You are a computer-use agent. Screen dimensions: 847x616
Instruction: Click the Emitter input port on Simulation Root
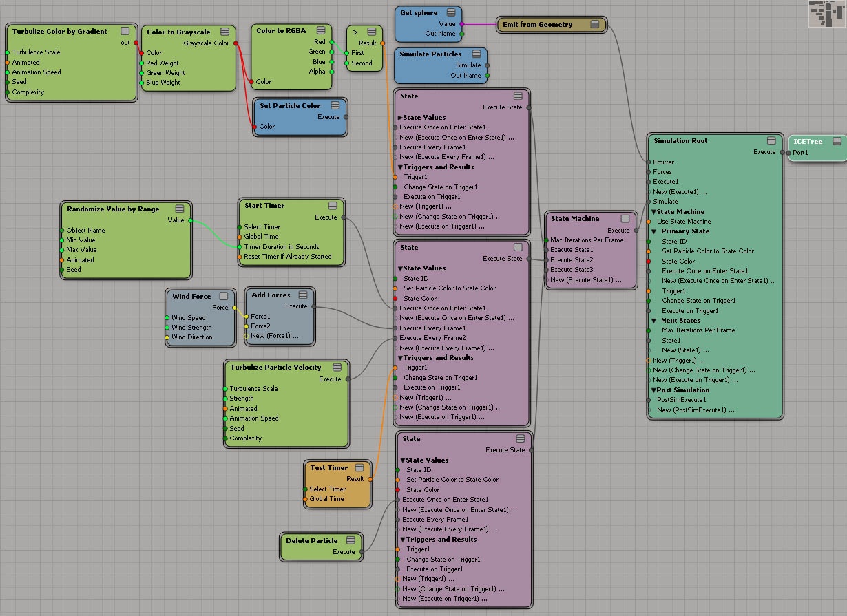[649, 162]
